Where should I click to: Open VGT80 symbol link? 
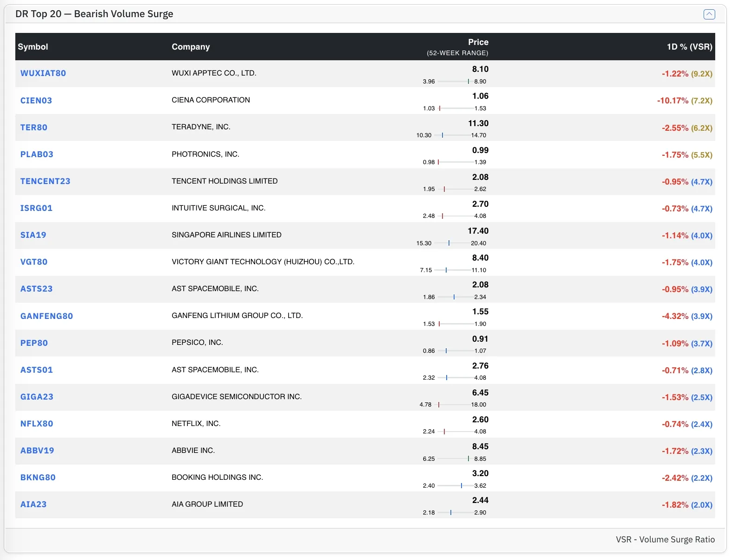pos(34,262)
